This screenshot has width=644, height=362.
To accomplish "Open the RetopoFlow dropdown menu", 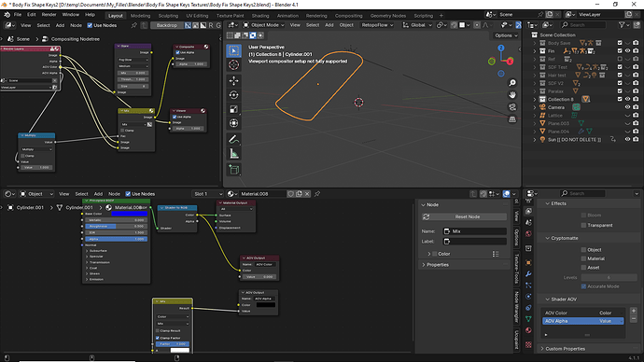I will [x=377, y=25].
